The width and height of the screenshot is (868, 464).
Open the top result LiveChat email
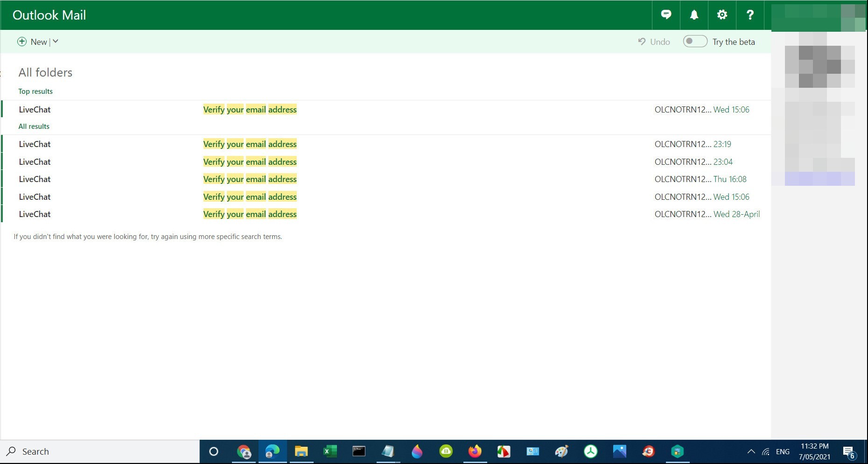pos(385,110)
